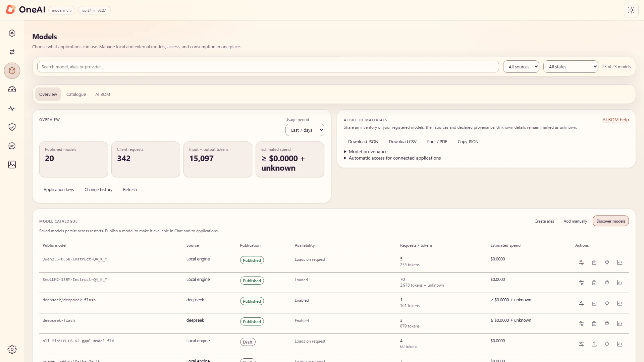Click plug icon for SmolLM2-135M-Instruct row
The height and width of the screenshot is (362, 644).
click(607, 283)
